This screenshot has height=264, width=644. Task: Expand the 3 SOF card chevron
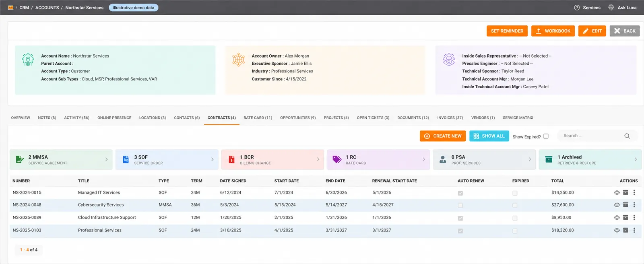[x=213, y=159]
